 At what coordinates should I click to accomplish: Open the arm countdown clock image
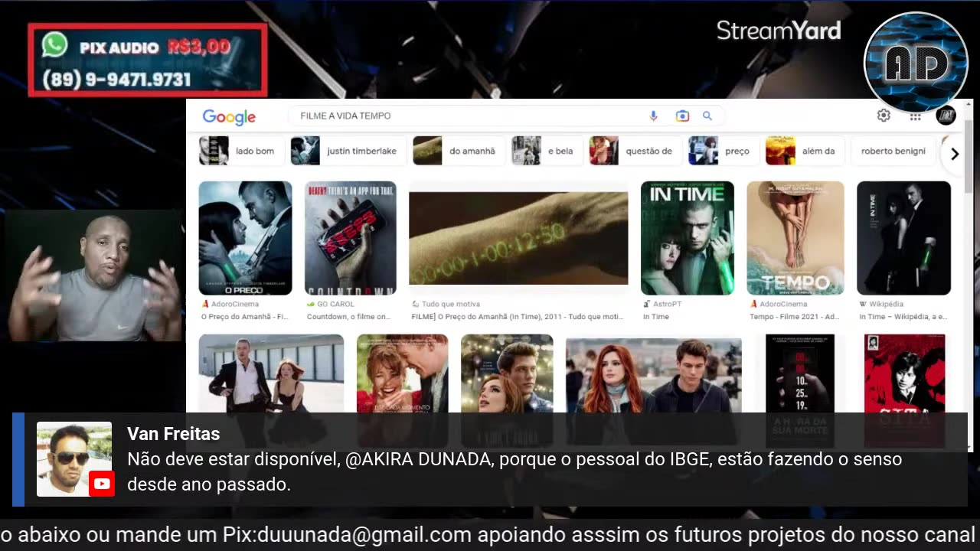(x=518, y=238)
